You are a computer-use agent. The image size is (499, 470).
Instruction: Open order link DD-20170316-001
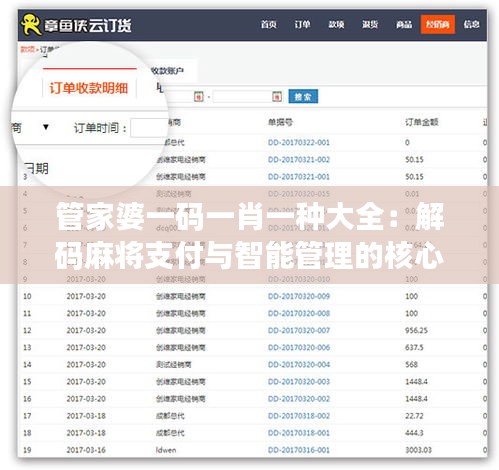tap(299, 450)
